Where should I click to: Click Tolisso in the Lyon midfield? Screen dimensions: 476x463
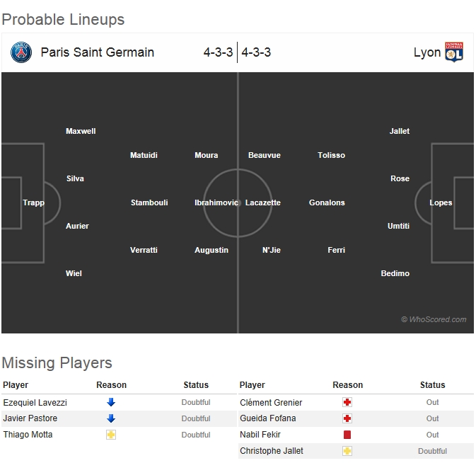pos(332,155)
